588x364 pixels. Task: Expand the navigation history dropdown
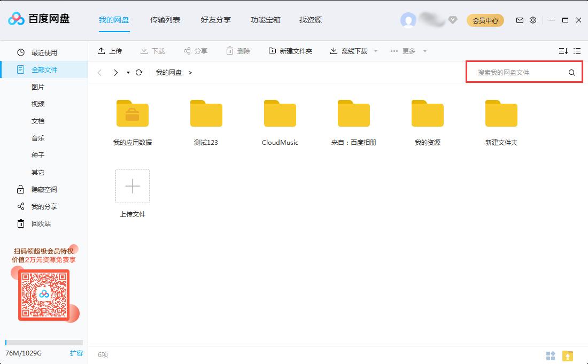(128, 72)
